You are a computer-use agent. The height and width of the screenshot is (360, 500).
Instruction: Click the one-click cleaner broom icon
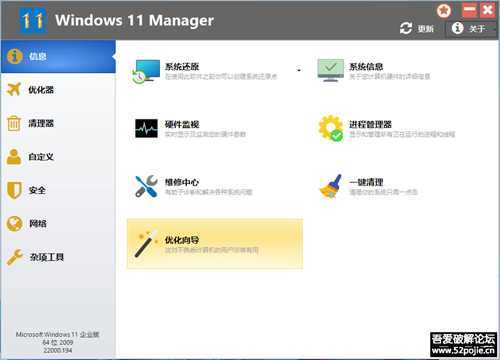[x=331, y=186]
